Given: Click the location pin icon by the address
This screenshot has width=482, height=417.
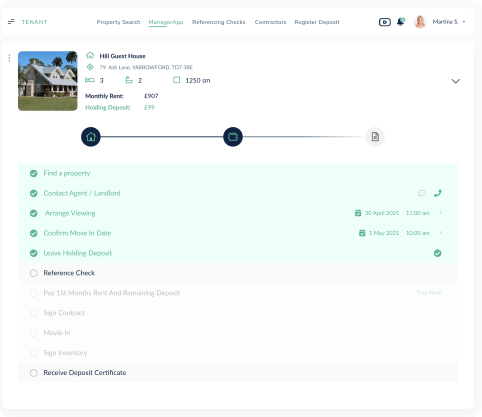Looking at the screenshot, I should coord(90,67).
